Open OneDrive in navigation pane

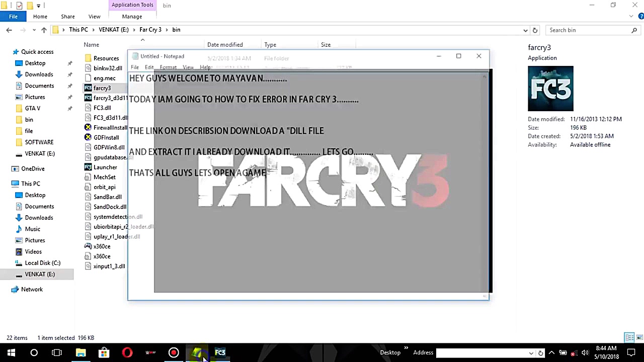33,168
